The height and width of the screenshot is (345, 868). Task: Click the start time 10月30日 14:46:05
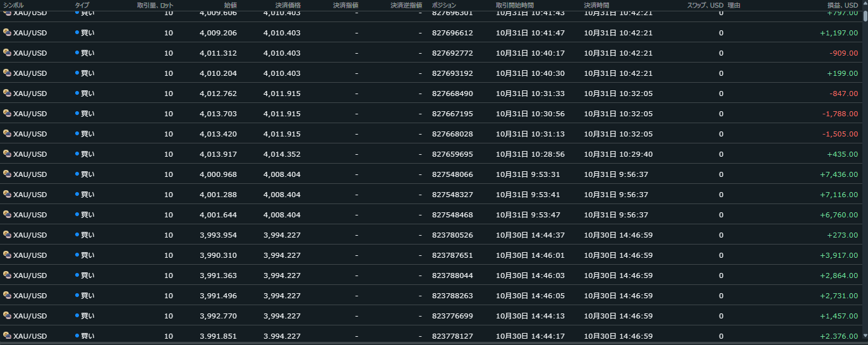point(530,296)
